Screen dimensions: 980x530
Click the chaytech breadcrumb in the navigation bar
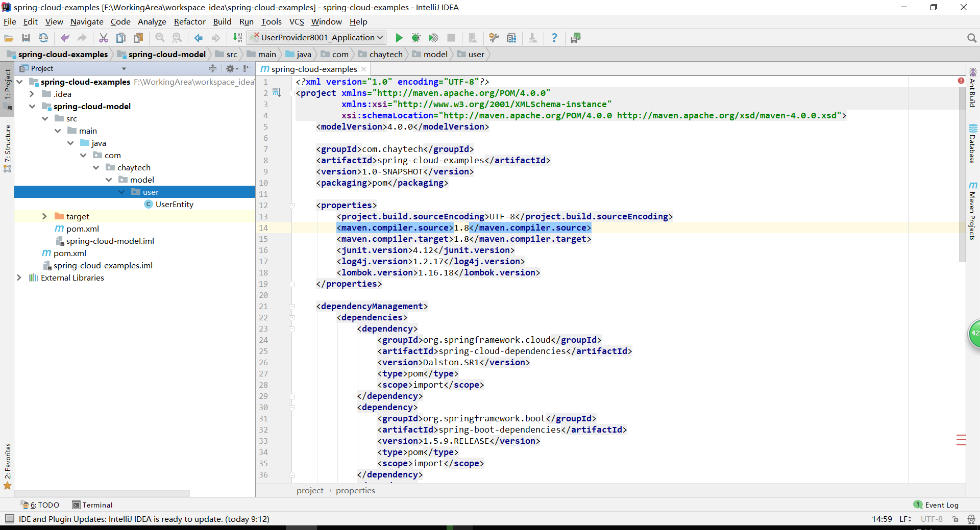click(380, 54)
